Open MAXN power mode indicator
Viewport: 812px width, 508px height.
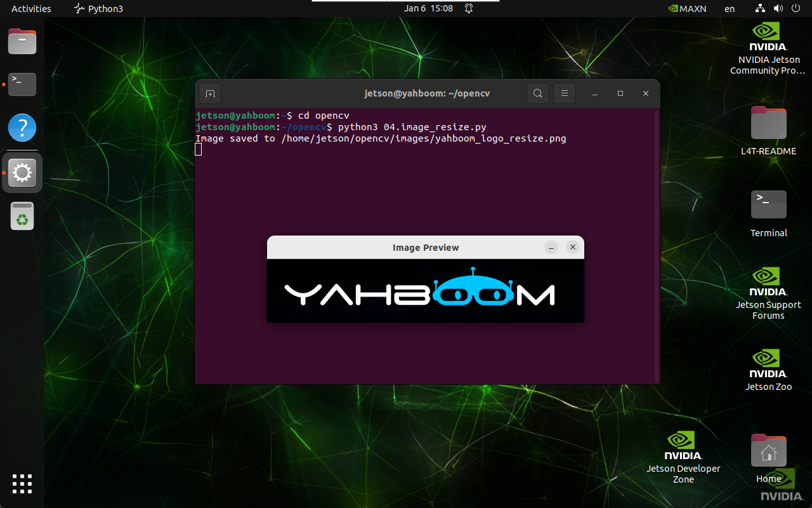688,9
